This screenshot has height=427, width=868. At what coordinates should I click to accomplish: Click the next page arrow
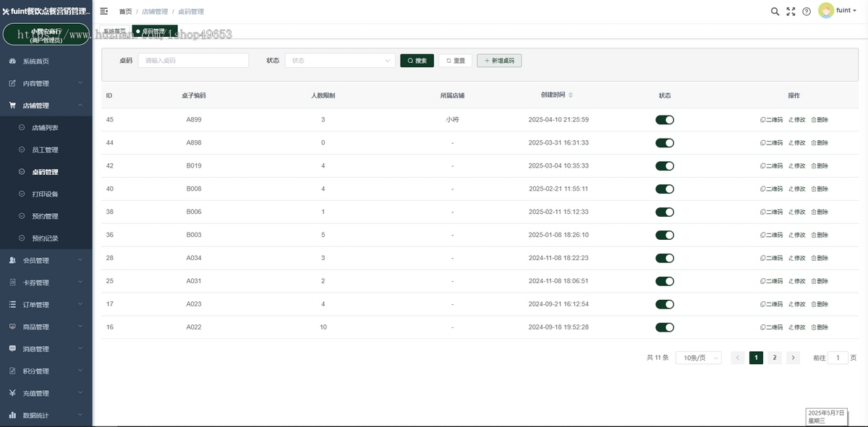(793, 358)
